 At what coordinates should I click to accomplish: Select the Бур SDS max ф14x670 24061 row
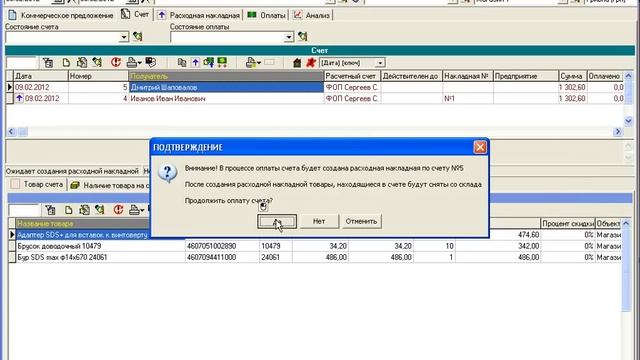(x=315, y=257)
